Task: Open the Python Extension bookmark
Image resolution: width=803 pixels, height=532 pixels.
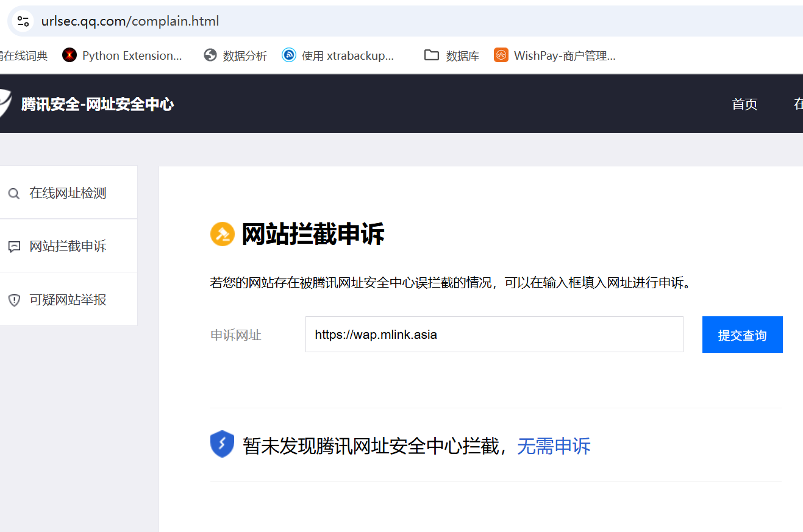Action: (x=122, y=55)
